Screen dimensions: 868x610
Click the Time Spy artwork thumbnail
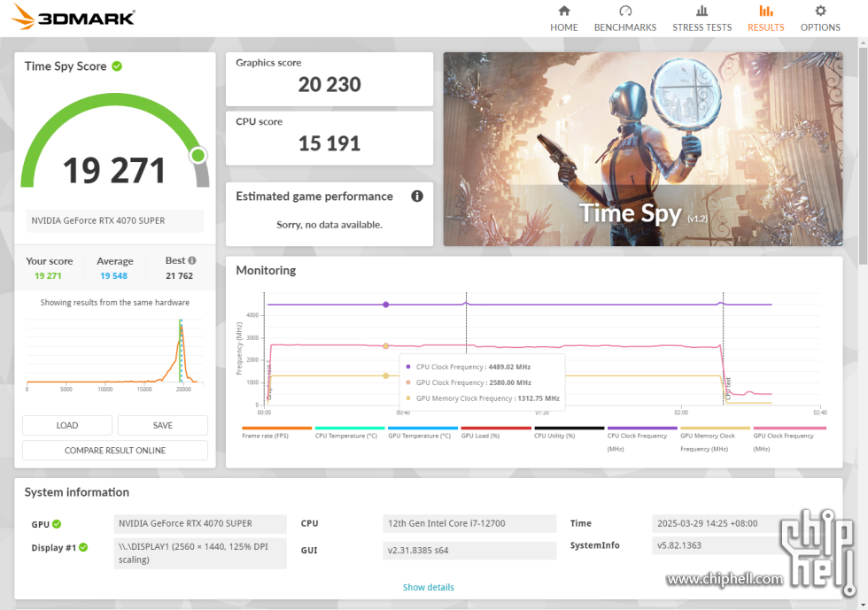tap(643, 150)
